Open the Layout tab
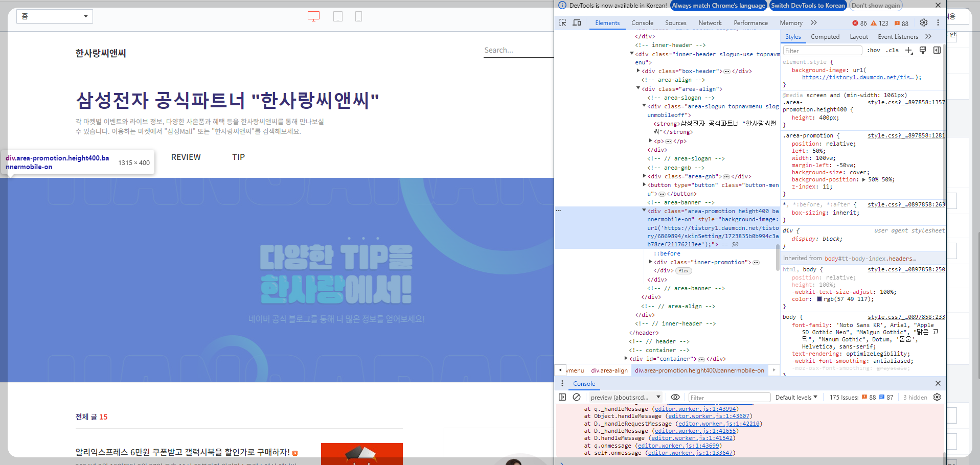 coord(859,37)
